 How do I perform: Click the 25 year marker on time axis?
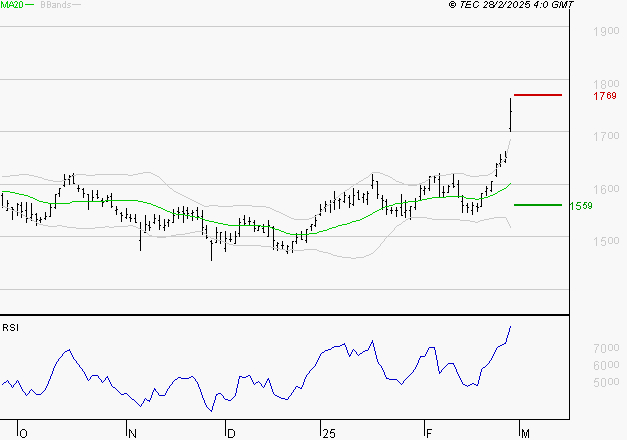point(329,434)
